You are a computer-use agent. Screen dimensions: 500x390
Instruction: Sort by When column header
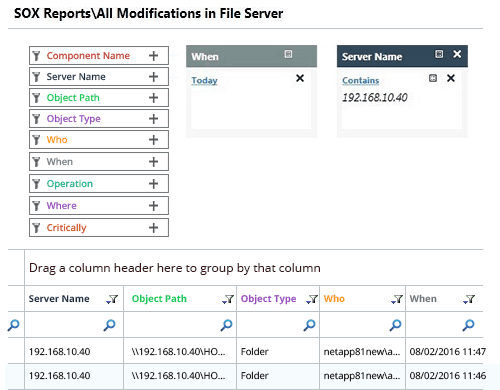click(423, 299)
